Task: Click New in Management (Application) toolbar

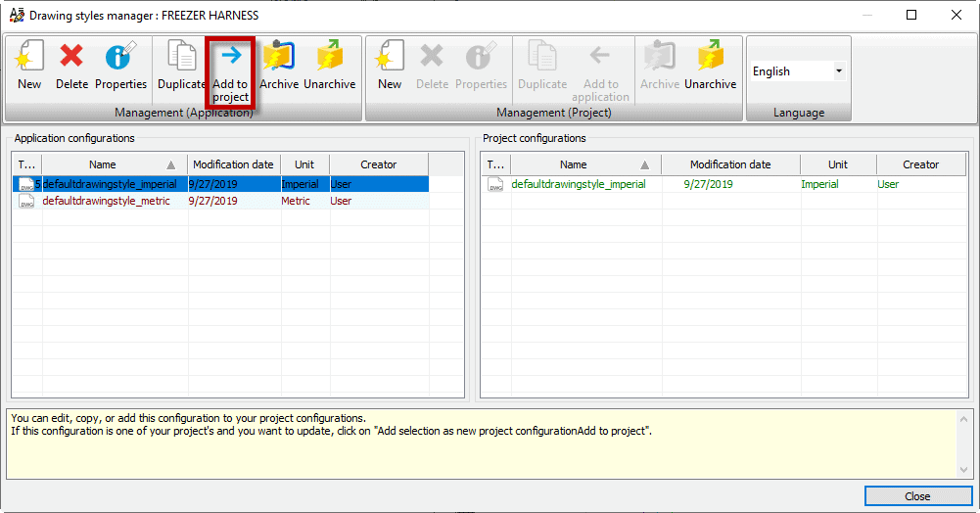Action: (29, 67)
